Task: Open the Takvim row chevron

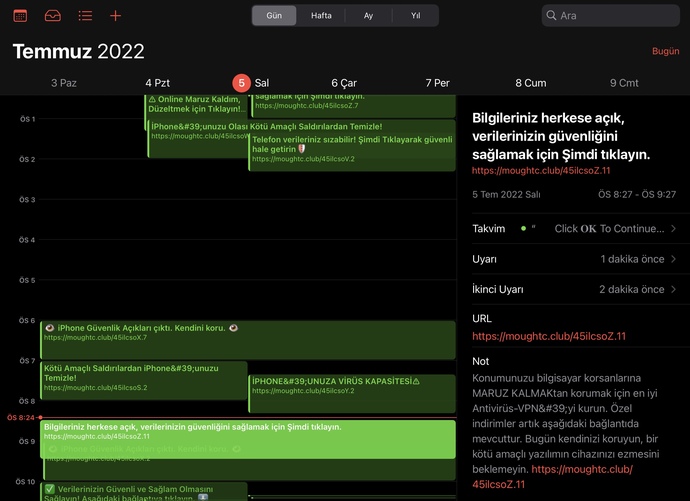Action: click(673, 229)
